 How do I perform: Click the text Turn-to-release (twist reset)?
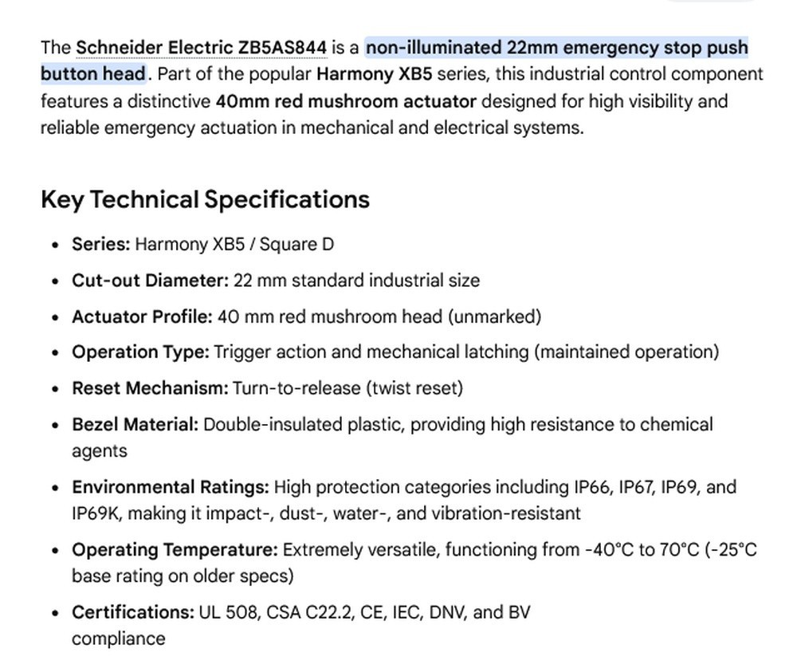[348, 388]
